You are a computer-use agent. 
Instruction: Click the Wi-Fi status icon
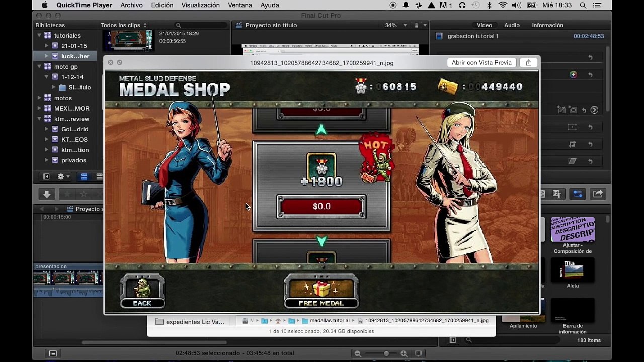[503, 5]
